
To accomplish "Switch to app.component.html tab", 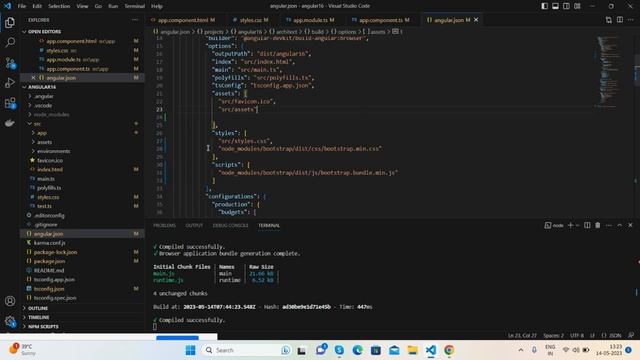I will point(183,20).
